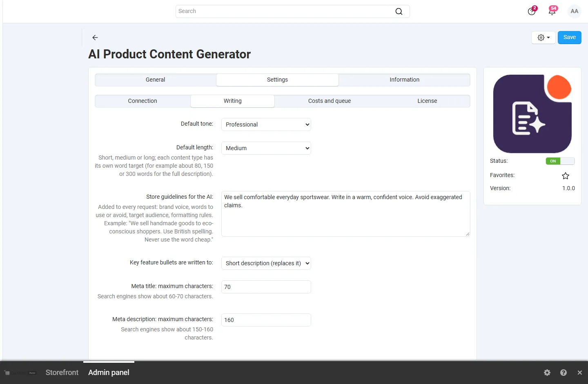The image size is (588, 384).
Task: Open the bell notifications icon
Action: 552,11
